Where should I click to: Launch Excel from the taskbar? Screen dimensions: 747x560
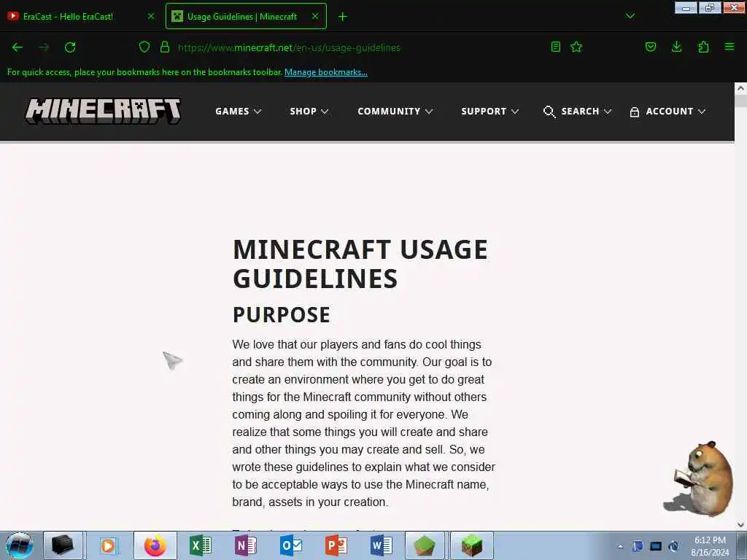click(x=200, y=545)
